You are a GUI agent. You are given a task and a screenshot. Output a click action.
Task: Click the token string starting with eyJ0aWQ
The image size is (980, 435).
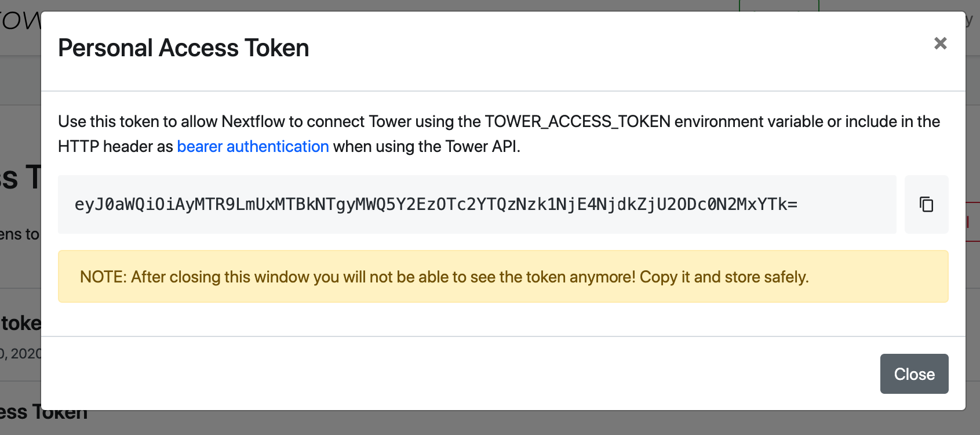tap(436, 204)
